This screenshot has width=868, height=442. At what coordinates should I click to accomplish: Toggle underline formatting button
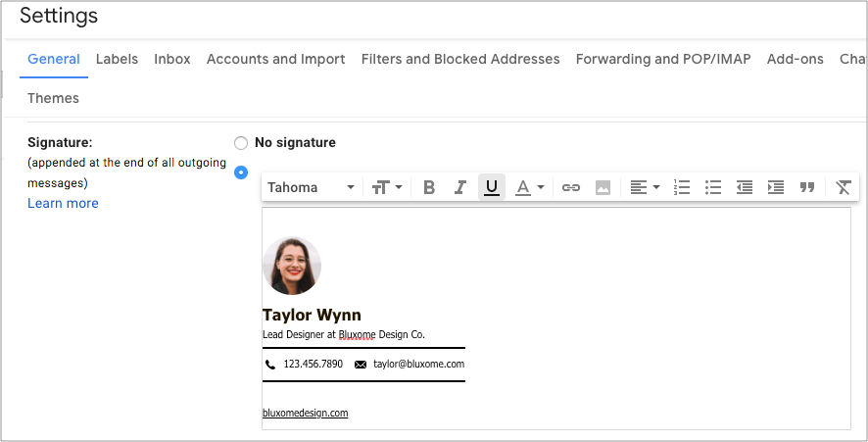492,188
